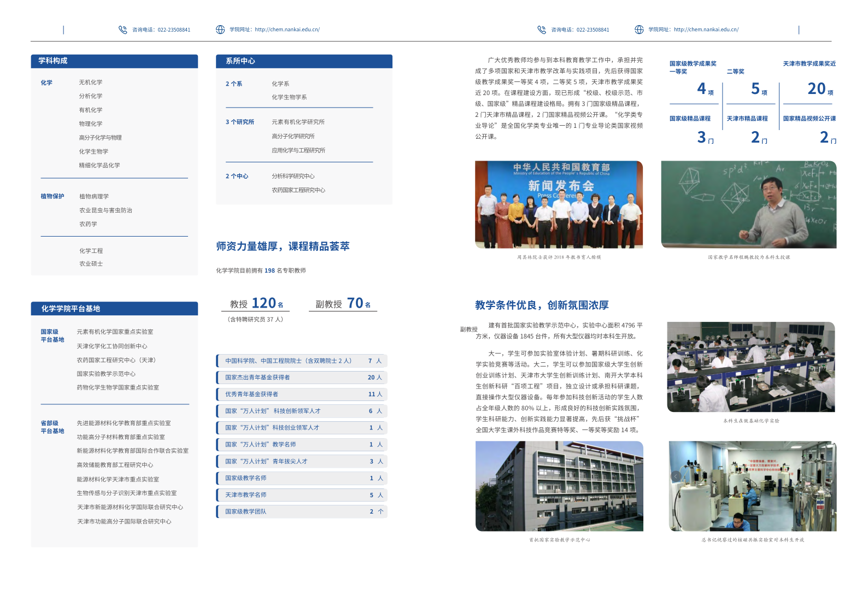Screen dimensions: 868x589
Task: Select the 优秀青年基金获得者 row
Action: coord(302,394)
